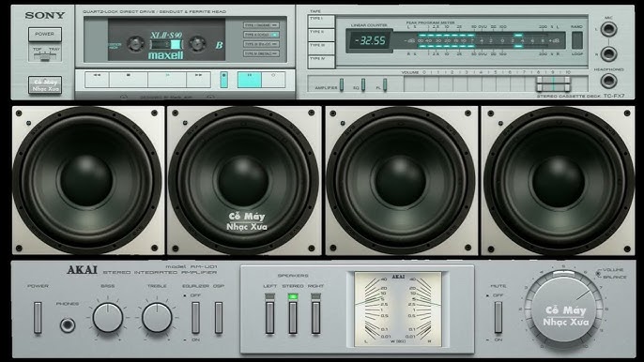Click the cyan pause button

point(250,79)
